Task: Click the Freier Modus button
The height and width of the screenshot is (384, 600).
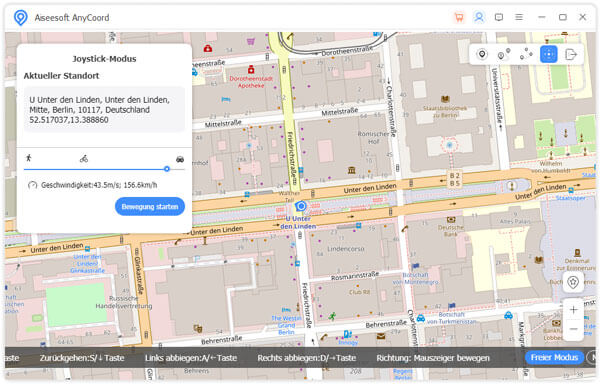Action: click(x=554, y=358)
